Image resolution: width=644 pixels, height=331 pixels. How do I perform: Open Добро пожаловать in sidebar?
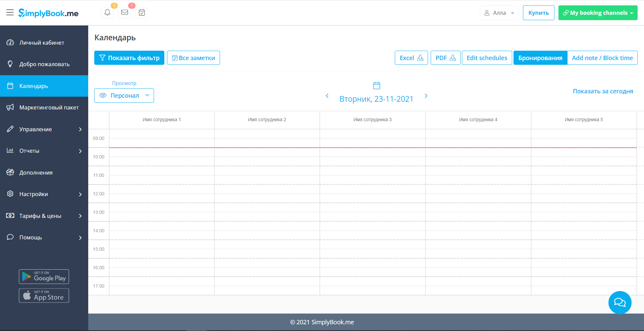44,64
